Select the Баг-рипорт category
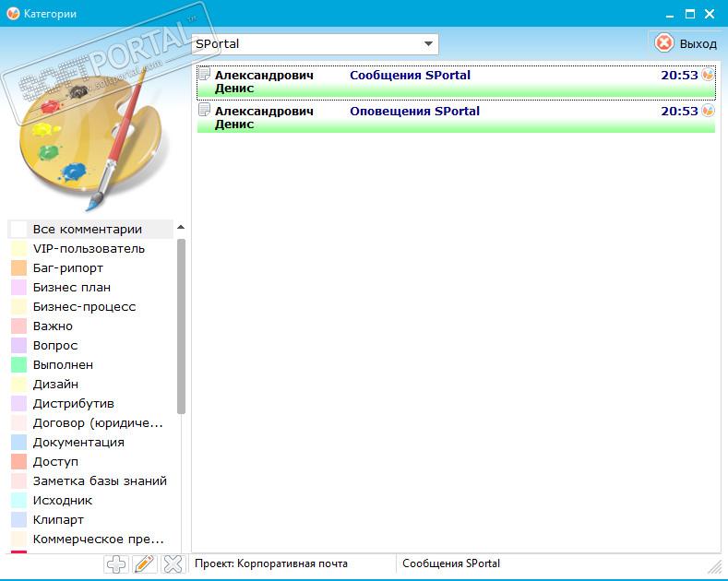 coord(90,268)
